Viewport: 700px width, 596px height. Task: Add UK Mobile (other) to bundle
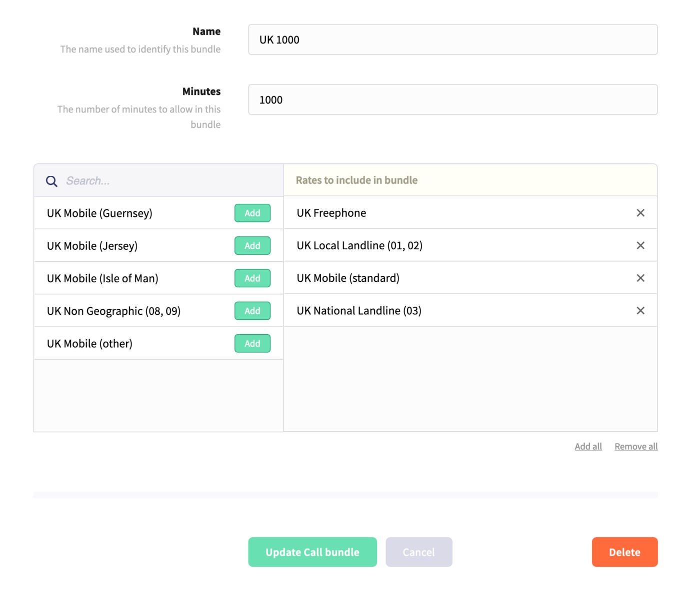tap(252, 343)
